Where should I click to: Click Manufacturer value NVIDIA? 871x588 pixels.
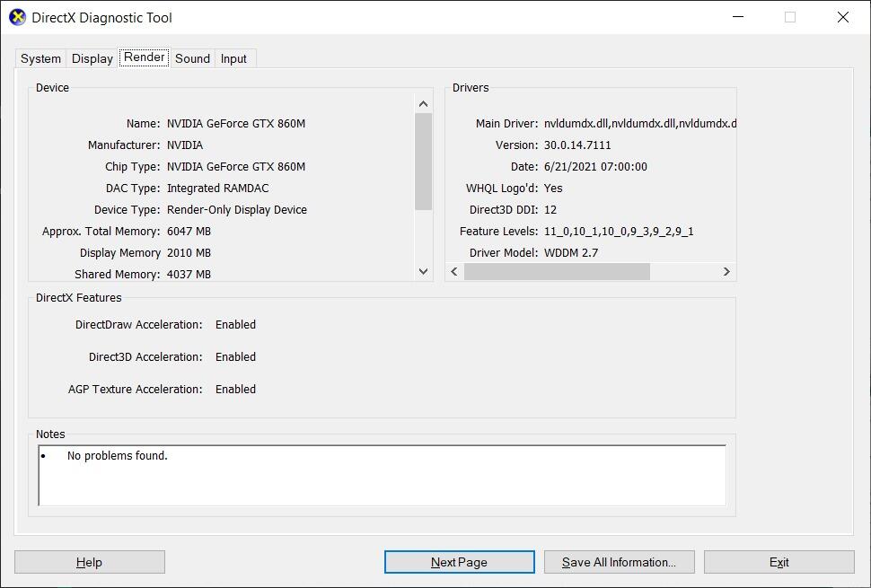(x=185, y=145)
